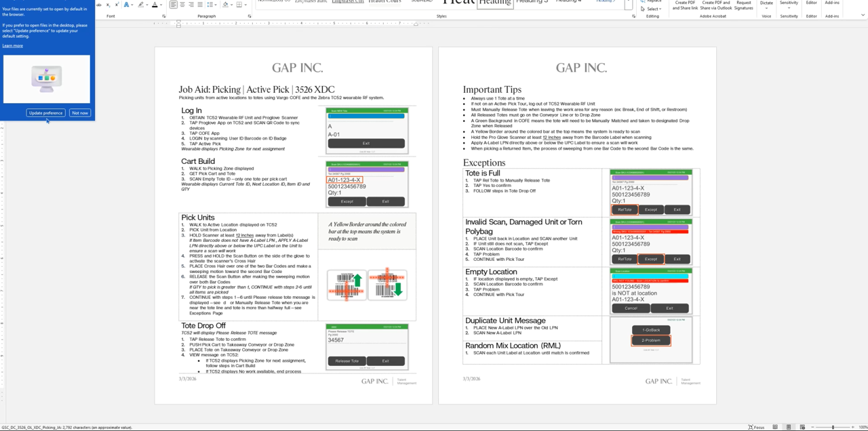The width and height of the screenshot is (868, 431).
Task: Open the line spacing dropdown arrow
Action: point(217,5)
